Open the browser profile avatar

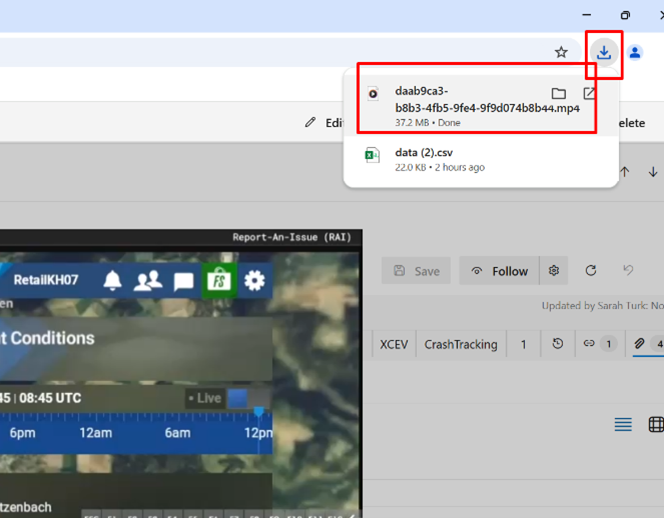click(635, 53)
